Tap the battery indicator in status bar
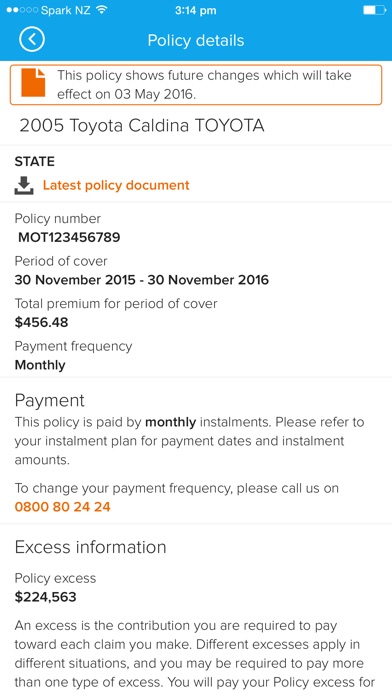The width and height of the screenshot is (392, 696). click(x=374, y=10)
